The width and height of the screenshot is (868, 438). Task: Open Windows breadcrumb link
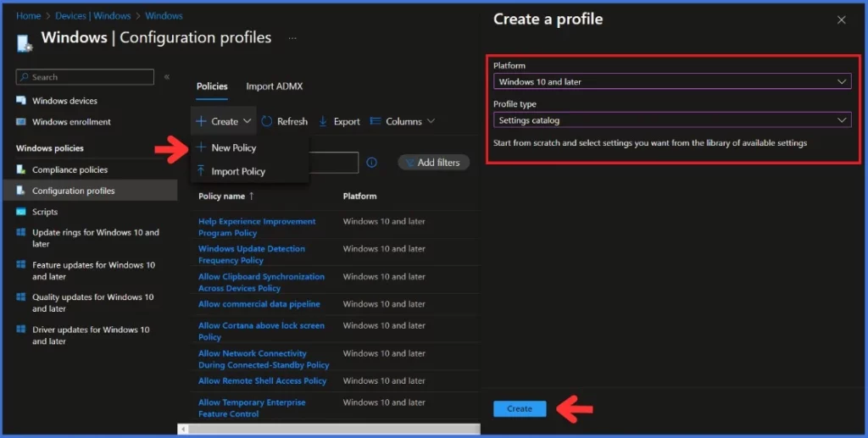coord(164,15)
